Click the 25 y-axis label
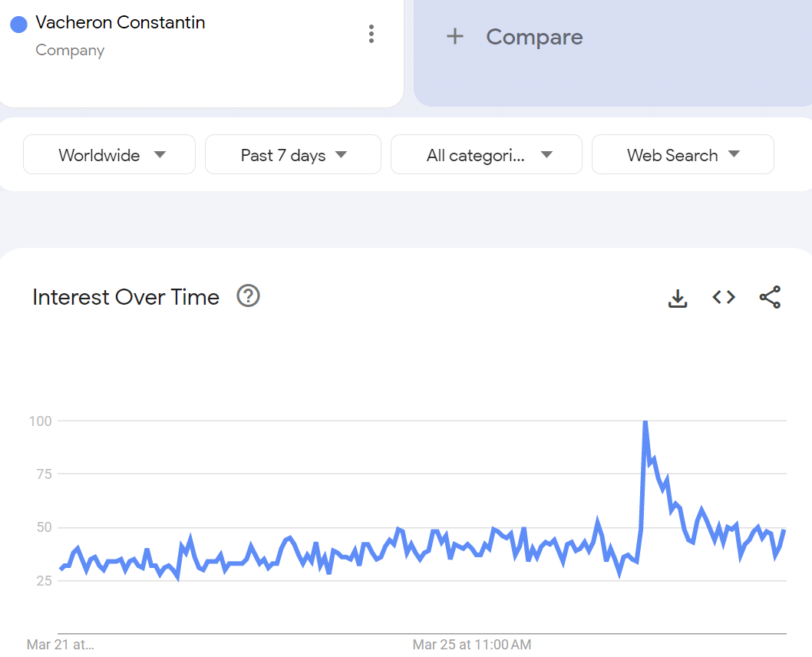 pos(42,580)
